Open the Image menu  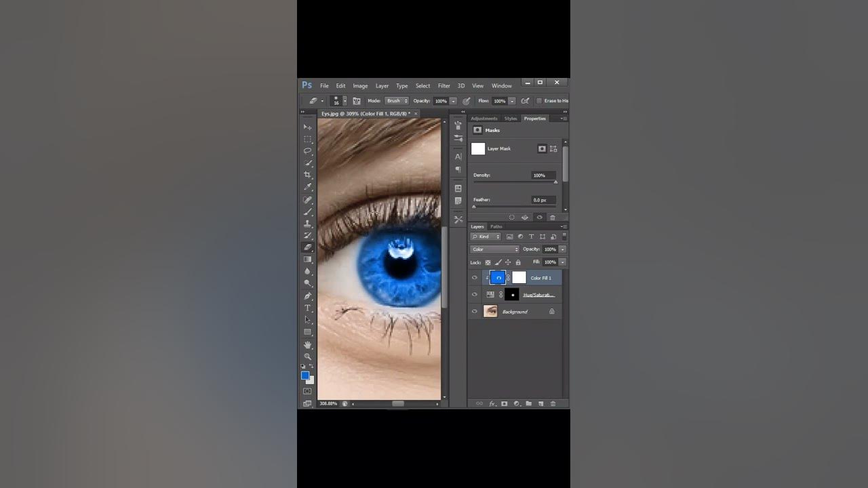pyautogui.click(x=360, y=86)
